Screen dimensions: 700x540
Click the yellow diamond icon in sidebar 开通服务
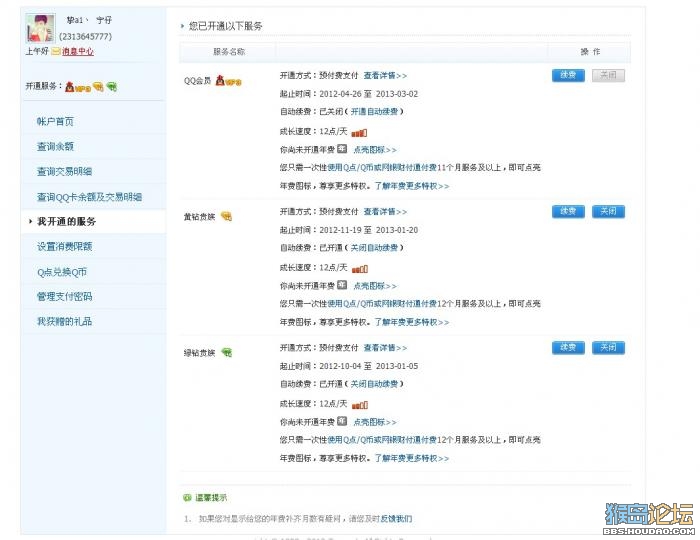click(98, 87)
